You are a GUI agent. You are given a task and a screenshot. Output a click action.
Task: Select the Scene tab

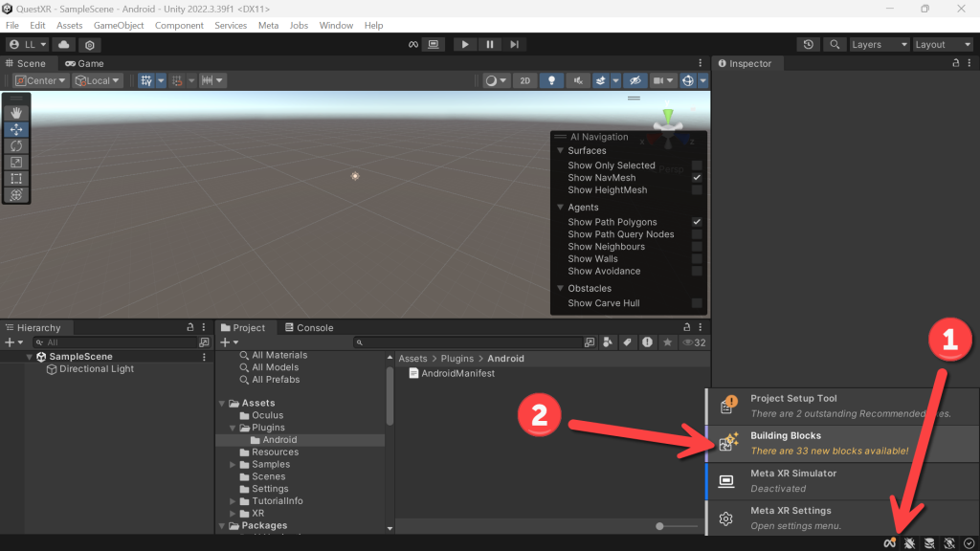tap(26, 64)
